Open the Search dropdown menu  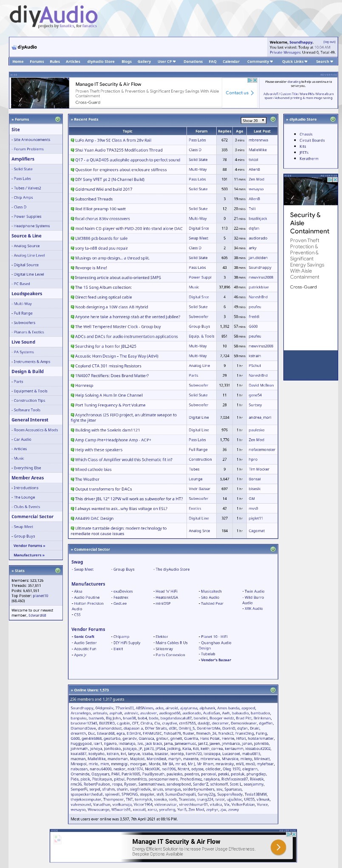(x=324, y=62)
